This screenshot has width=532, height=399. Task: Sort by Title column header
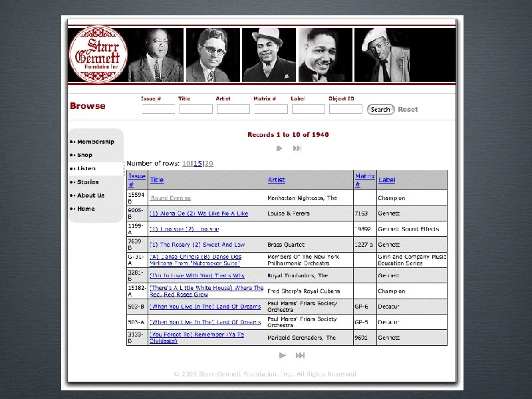[x=157, y=180]
